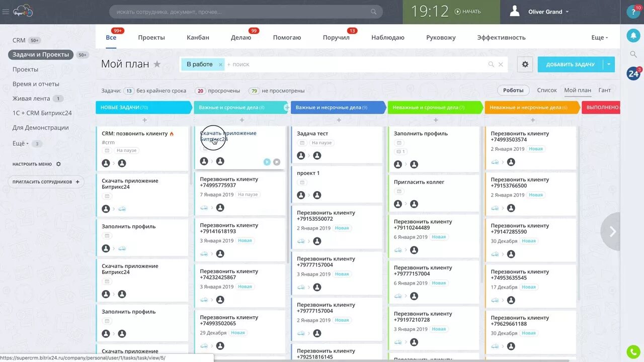Switch to Помогаю tab

click(x=287, y=38)
